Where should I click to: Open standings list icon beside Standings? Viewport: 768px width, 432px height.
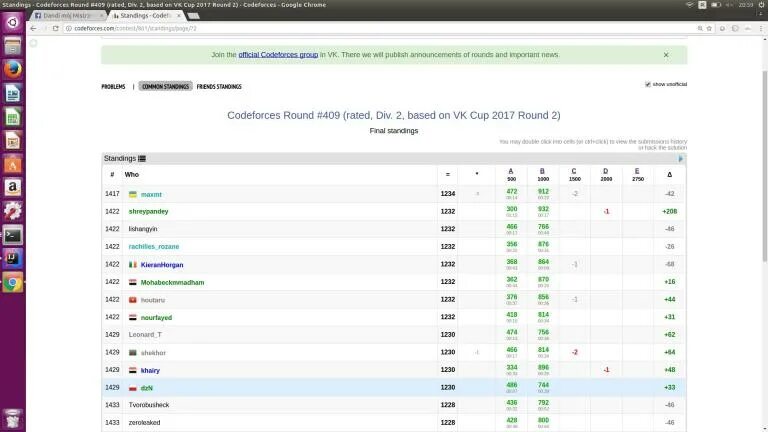pyautogui.click(x=142, y=159)
